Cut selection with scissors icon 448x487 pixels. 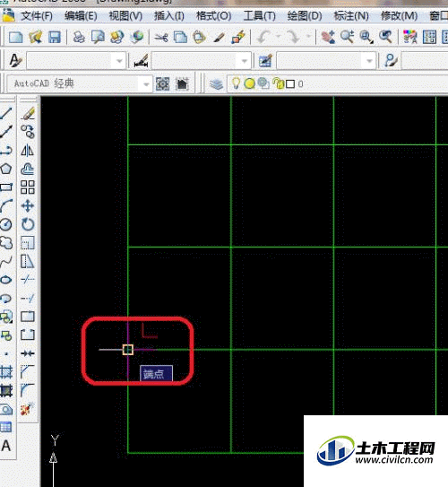point(161,38)
